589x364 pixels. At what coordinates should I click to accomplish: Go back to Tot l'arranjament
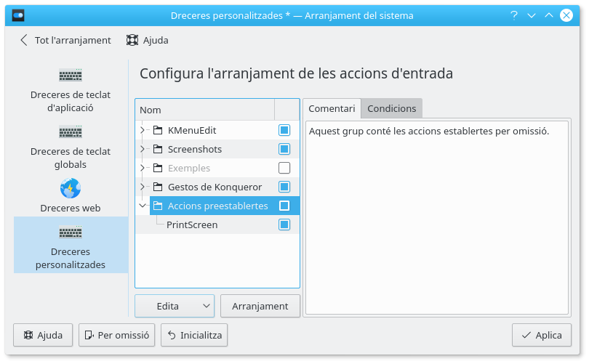click(x=65, y=41)
